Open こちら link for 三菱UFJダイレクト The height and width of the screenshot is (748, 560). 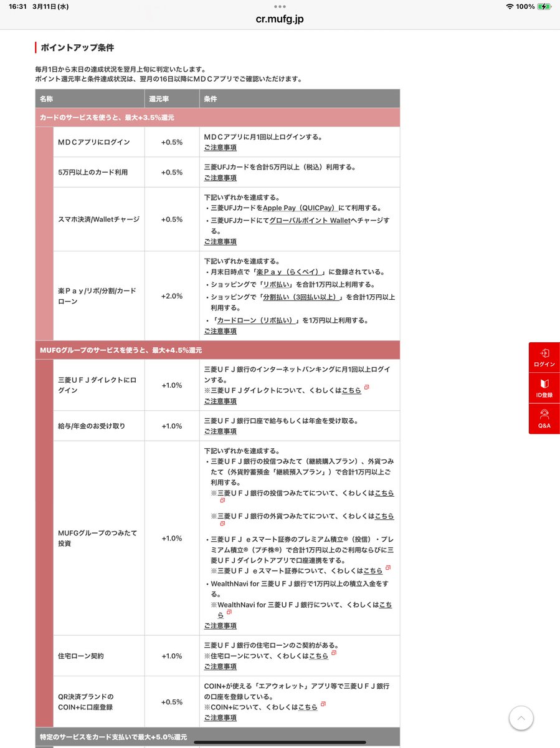point(351,390)
